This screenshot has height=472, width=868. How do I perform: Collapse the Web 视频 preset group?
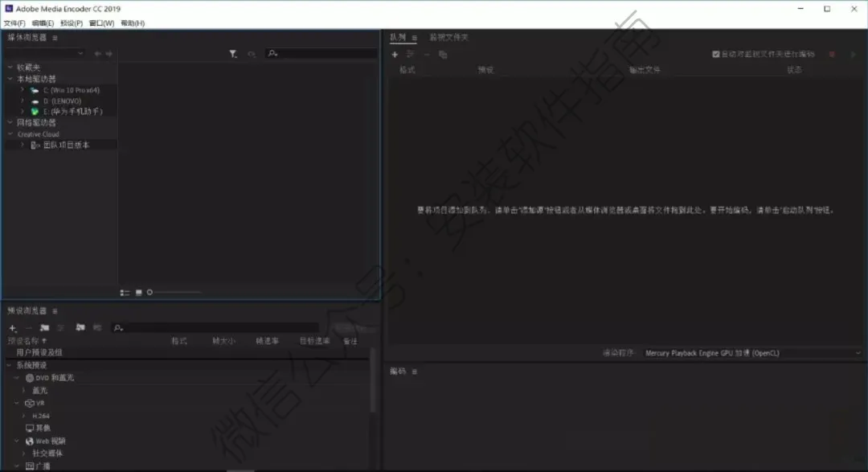17,441
